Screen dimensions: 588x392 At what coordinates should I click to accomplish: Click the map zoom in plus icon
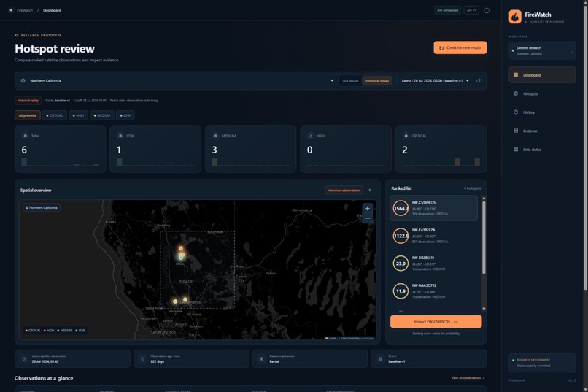(368, 209)
